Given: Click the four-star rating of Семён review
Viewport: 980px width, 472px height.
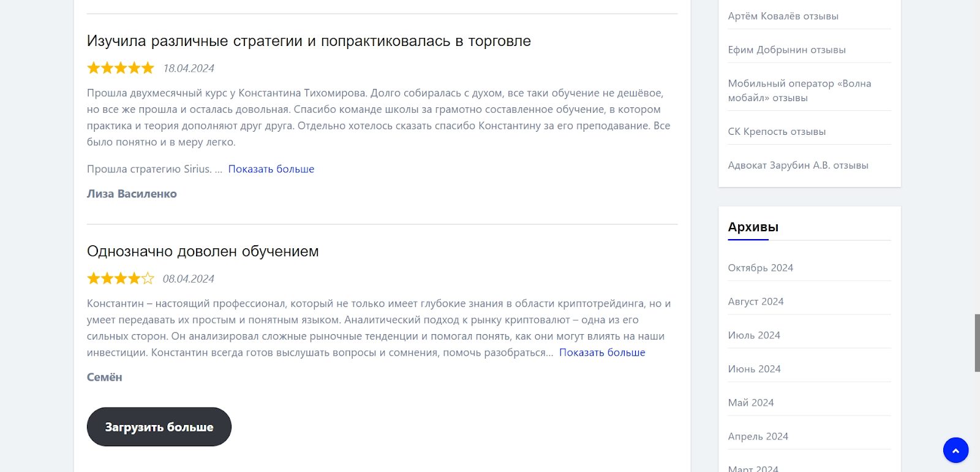Looking at the screenshot, I should pos(121,278).
